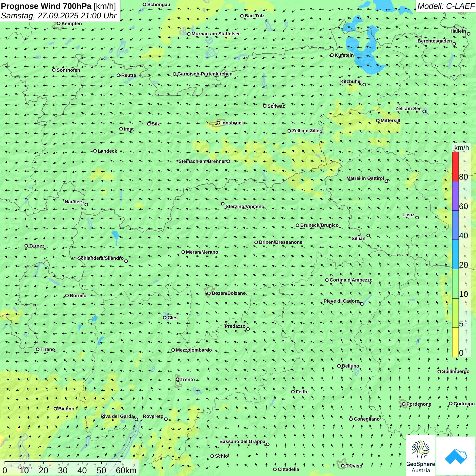Click the 'Bormio' label
Image resolution: width=476 pixels, height=476 pixels.
[78, 295]
